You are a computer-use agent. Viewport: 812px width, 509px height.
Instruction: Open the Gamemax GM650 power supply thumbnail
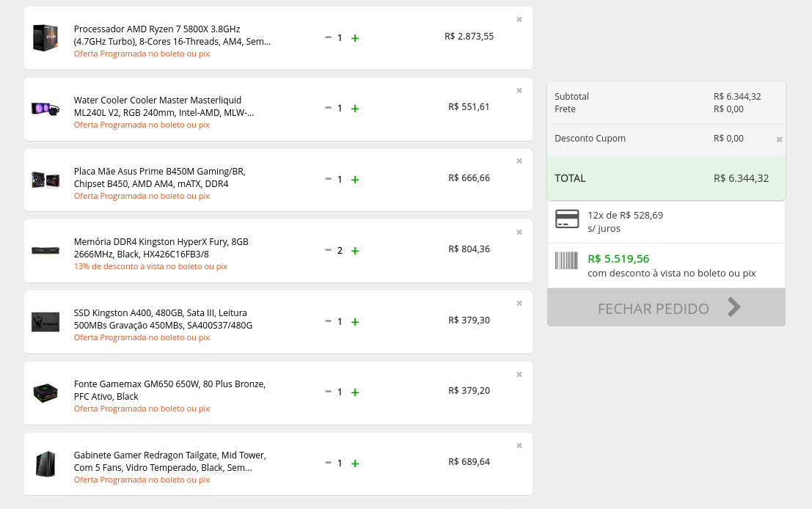45,392
